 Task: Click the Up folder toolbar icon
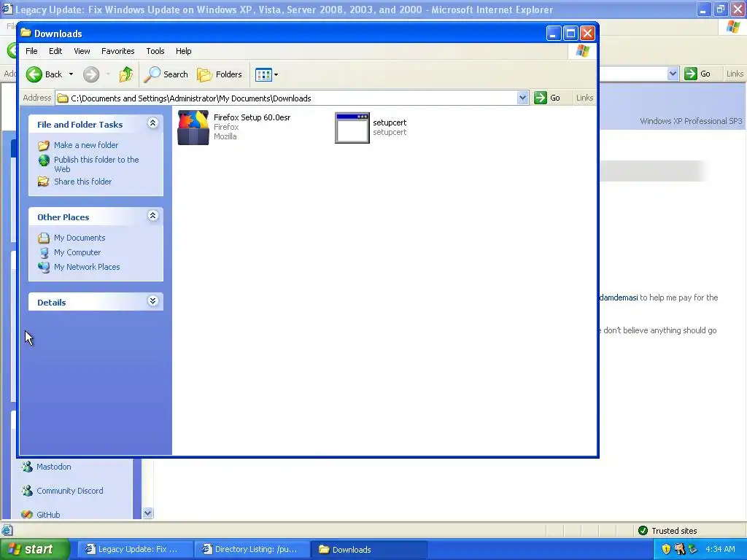coord(126,74)
